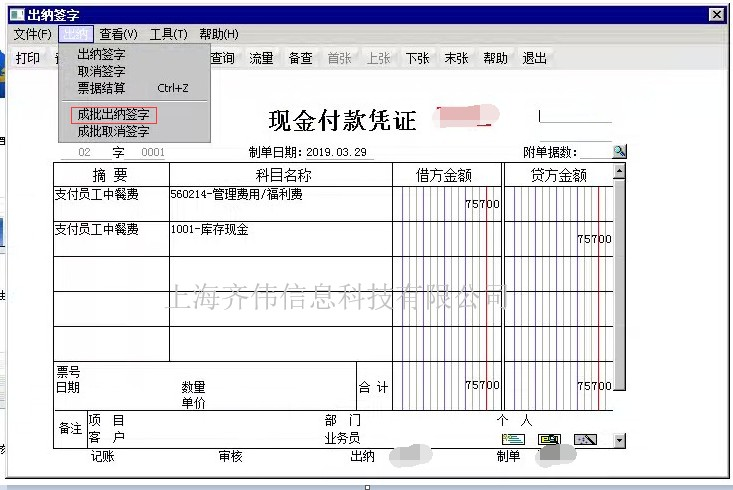733x490 pixels.
Task: Click the scroll-down arrow at bottom right
Action: (619, 440)
